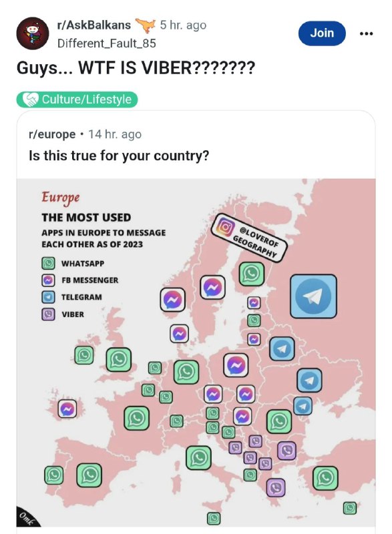Click the large Telegram icon over Russia
This screenshot has height=534, width=392.
tap(313, 296)
